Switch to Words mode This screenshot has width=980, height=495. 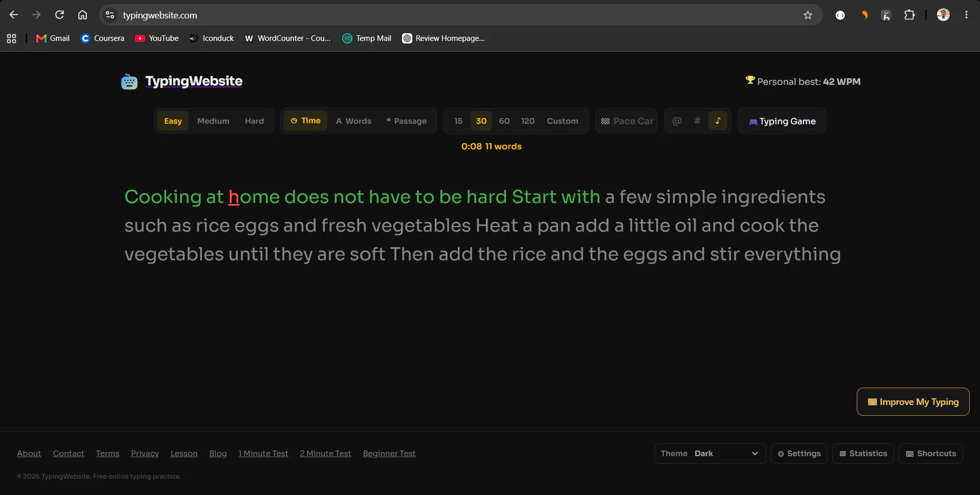[353, 121]
